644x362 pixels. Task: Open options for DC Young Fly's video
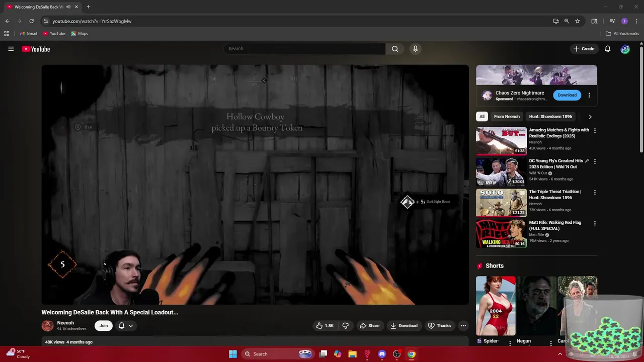click(x=595, y=161)
